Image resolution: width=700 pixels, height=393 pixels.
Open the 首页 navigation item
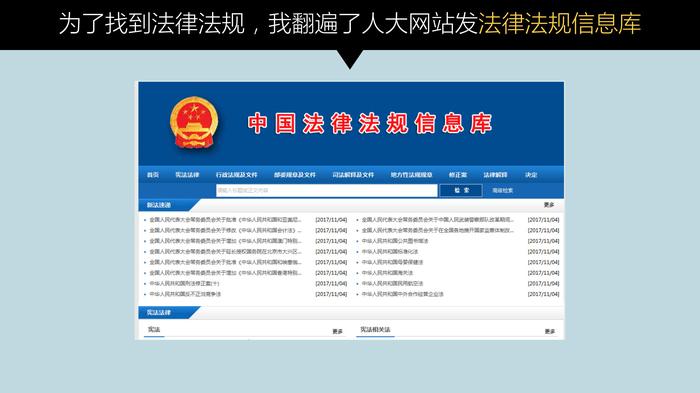coord(153,175)
